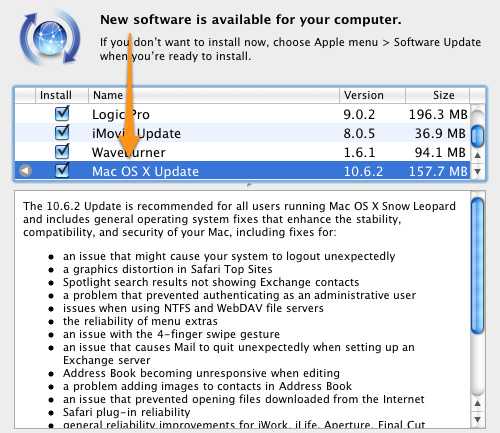This screenshot has width=500, height=433.
Task: Click the "the reliability of menu extras" bullet
Action: tap(140, 321)
